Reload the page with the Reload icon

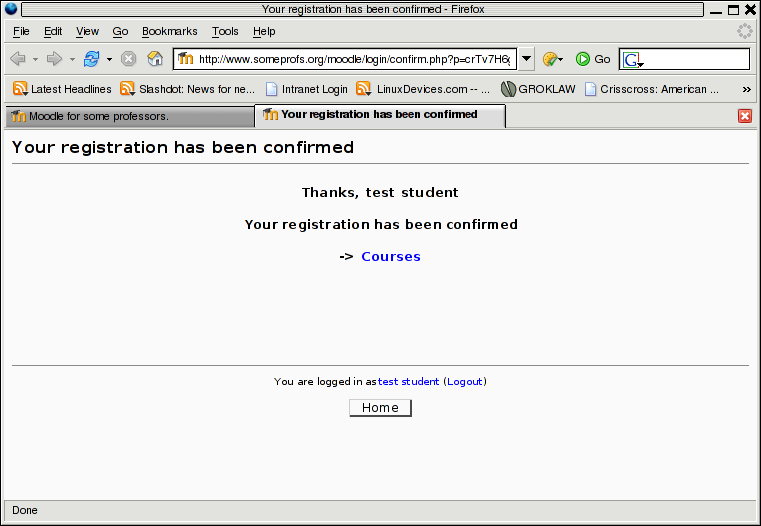92,59
